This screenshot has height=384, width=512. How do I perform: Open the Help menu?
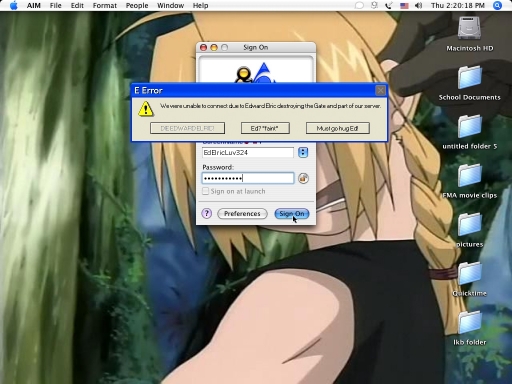click(x=200, y=5)
